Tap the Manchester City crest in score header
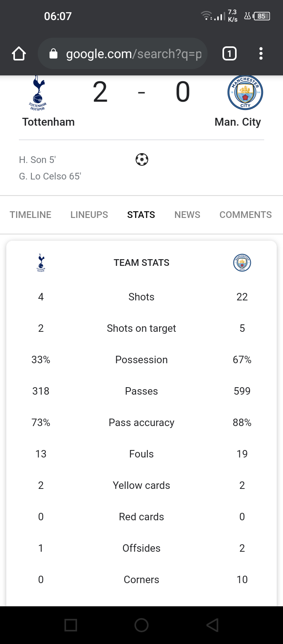Image resolution: width=283 pixels, height=644 pixels. coord(245,93)
